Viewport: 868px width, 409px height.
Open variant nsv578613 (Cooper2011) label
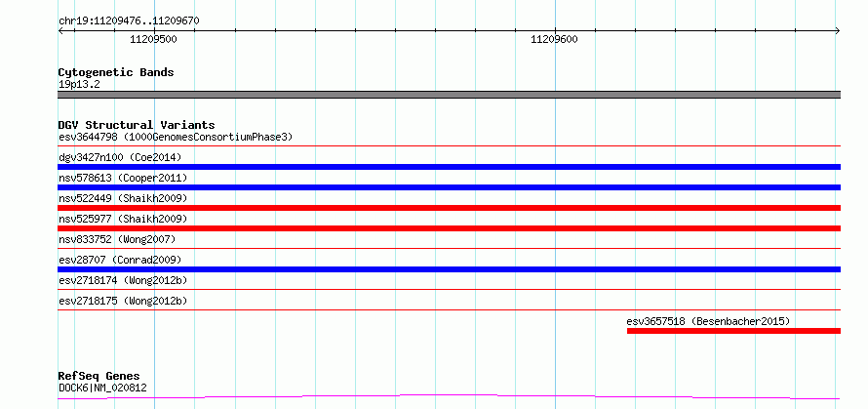point(123,178)
